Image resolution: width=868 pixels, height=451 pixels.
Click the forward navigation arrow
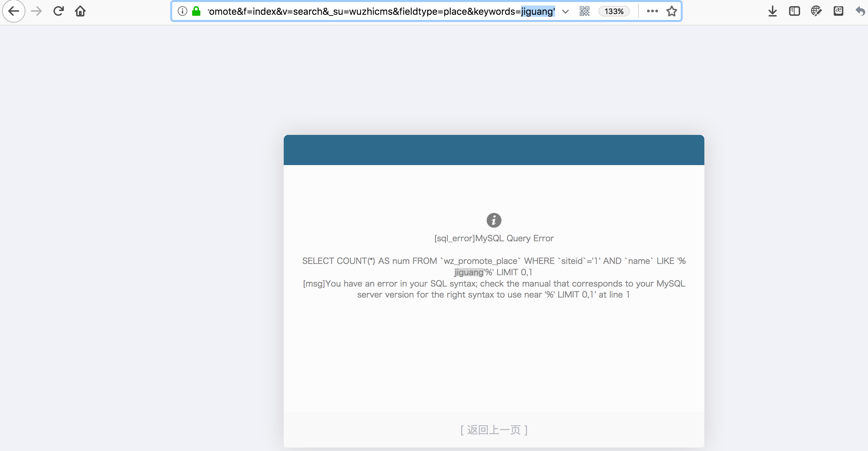(x=36, y=11)
